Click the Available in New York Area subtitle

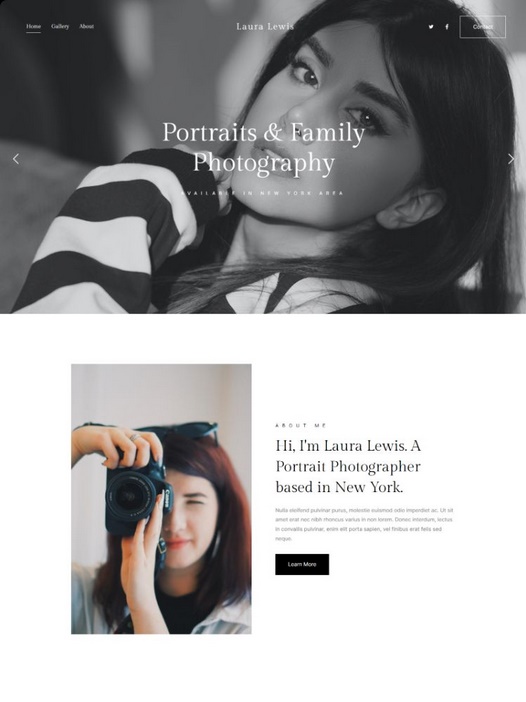click(263, 193)
